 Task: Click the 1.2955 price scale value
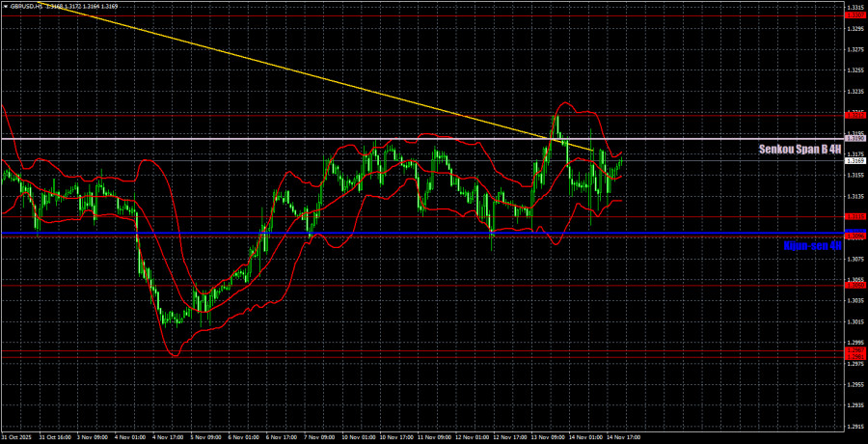[x=854, y=384]
